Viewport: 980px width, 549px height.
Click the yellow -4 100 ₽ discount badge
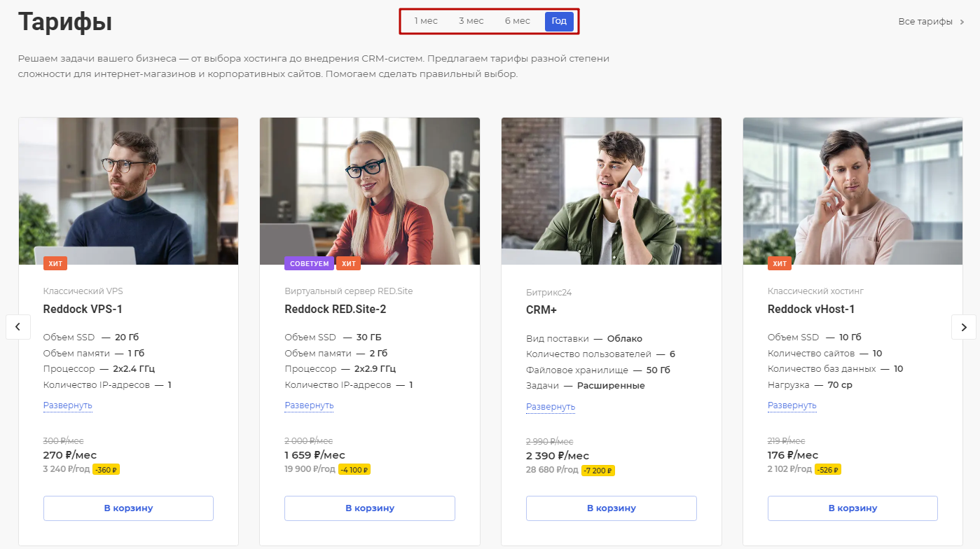(x=354, y=469)
